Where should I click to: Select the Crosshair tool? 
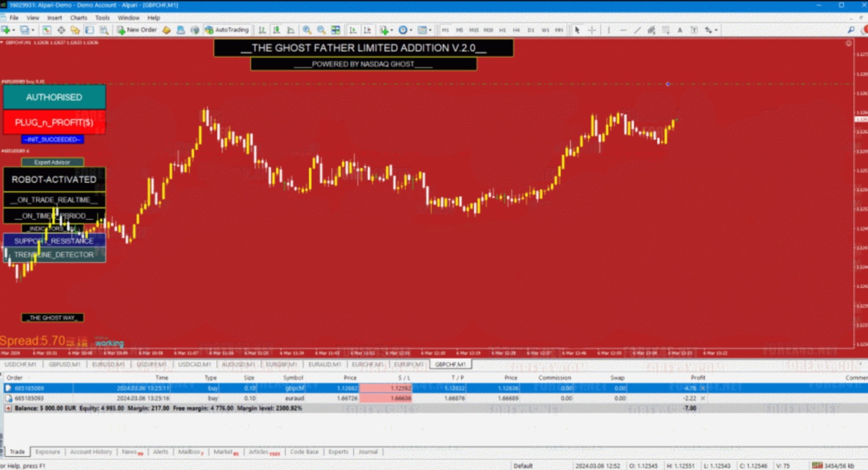coord(592,30)
